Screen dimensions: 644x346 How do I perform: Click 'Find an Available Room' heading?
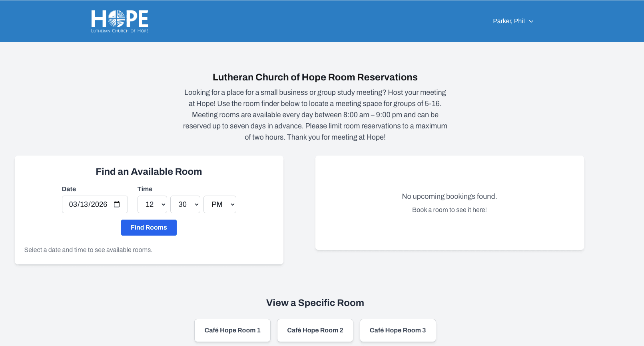tap(149, 172)
